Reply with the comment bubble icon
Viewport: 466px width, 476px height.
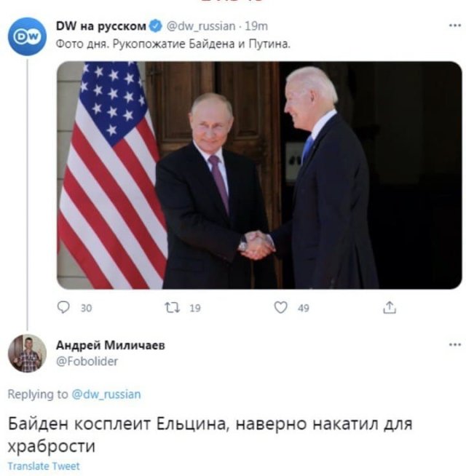click(x=63, y=307)
